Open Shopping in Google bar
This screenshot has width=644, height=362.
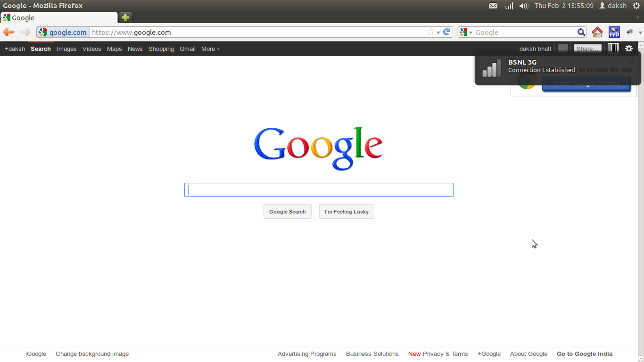(161, 49)
